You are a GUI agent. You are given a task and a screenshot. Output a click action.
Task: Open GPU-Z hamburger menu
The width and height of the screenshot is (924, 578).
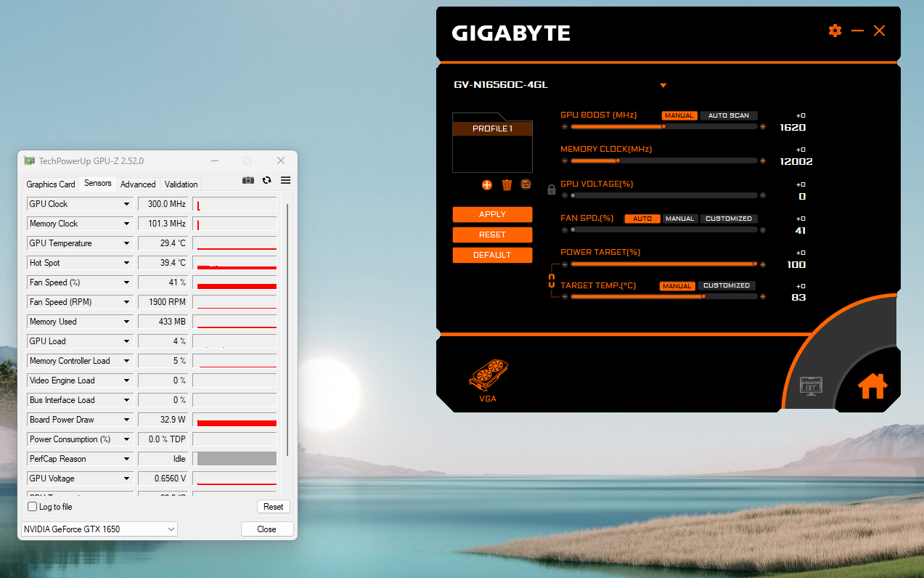pyautogui.click(x=285, y=180)
